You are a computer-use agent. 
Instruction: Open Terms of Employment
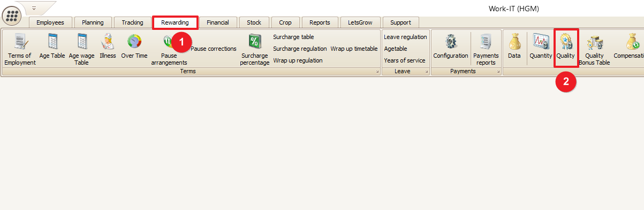(20, 49)
